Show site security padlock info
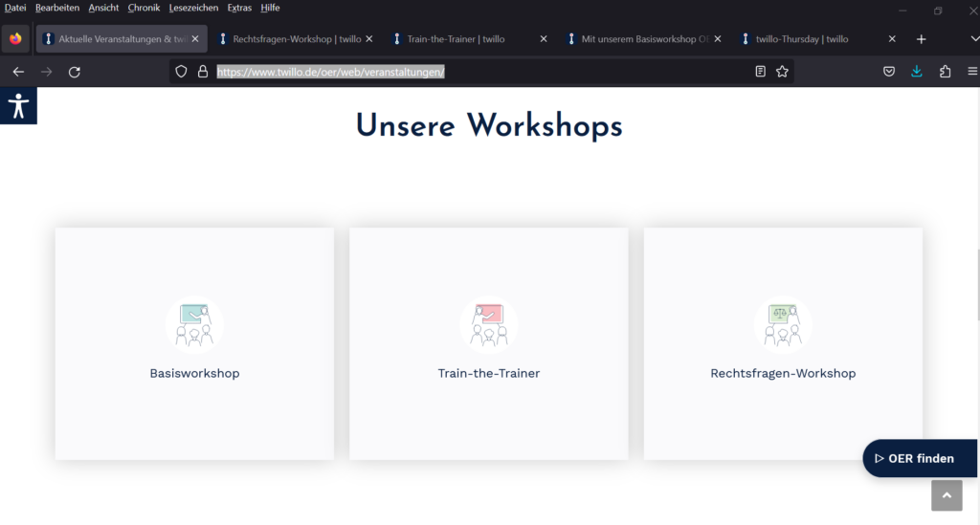 coord(203,72)
